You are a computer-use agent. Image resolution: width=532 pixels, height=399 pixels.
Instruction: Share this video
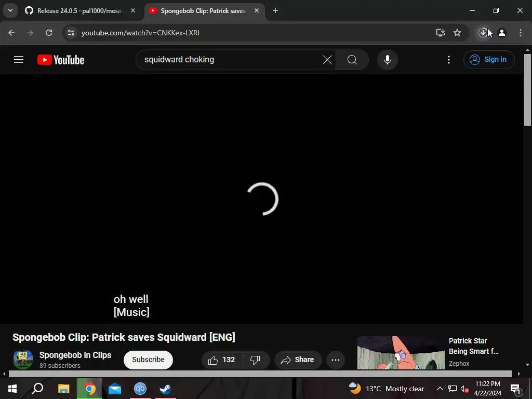click(x=298, y=360)
